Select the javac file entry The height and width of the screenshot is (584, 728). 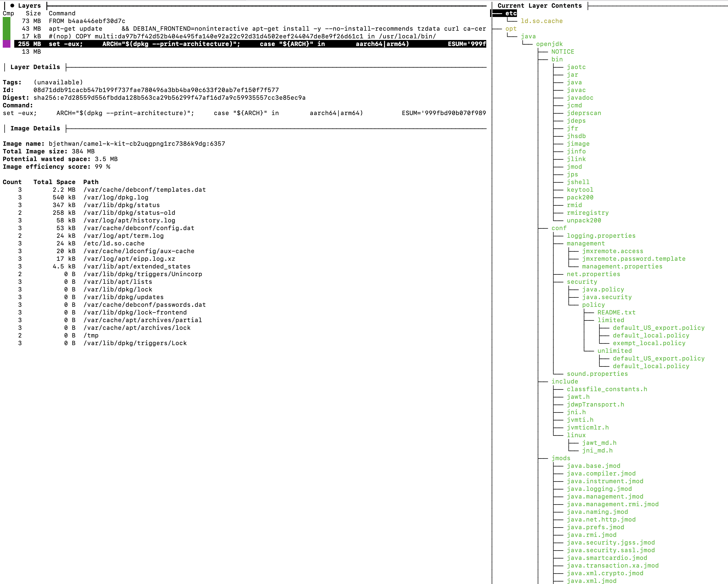(x=576, y=90)
